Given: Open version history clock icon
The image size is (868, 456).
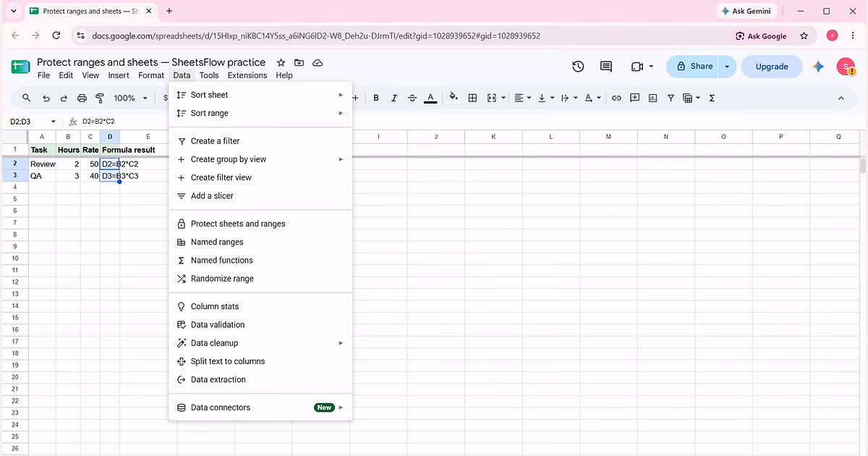Looking at the screenshot, I should pos(578,67).
